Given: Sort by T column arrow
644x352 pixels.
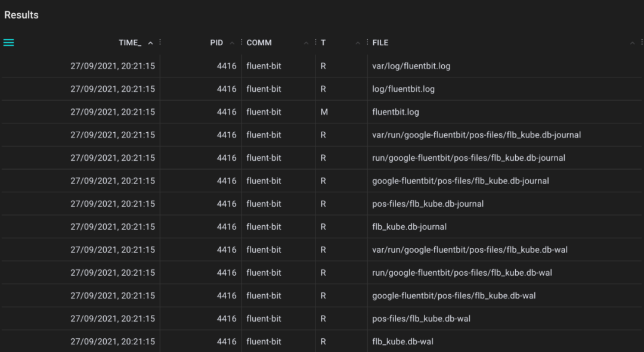Looking at the screenshot, I should coord(358,43).
